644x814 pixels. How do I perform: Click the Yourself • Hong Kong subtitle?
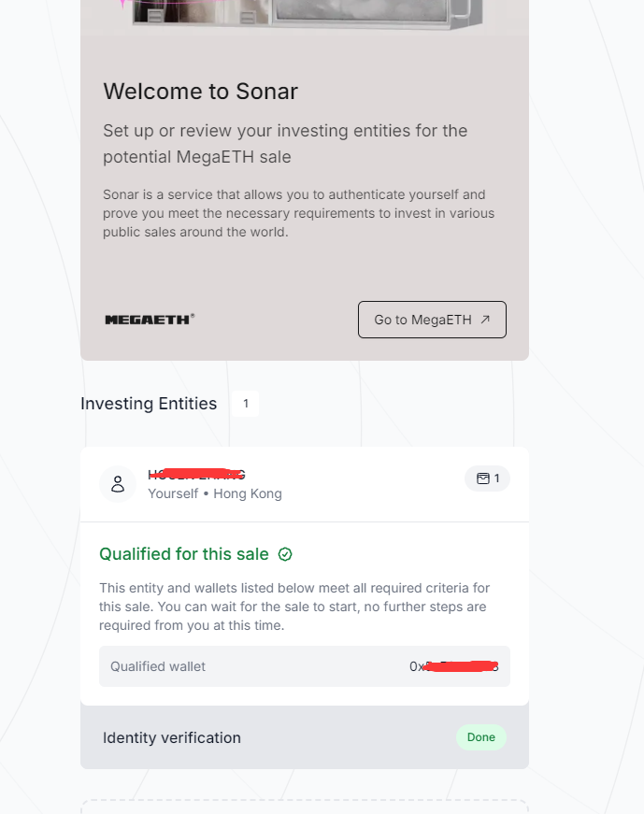point(215,493)
